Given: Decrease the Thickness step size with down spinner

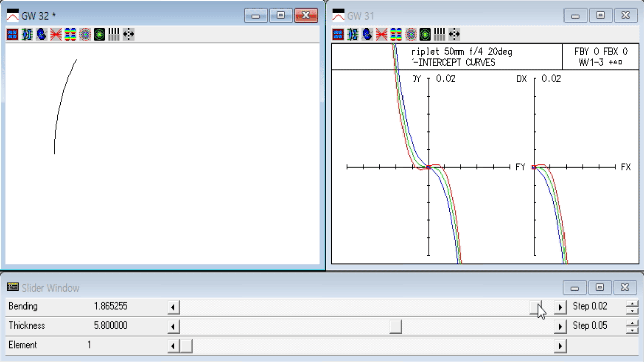Looking at the screenshot, I should coord(632,330).
